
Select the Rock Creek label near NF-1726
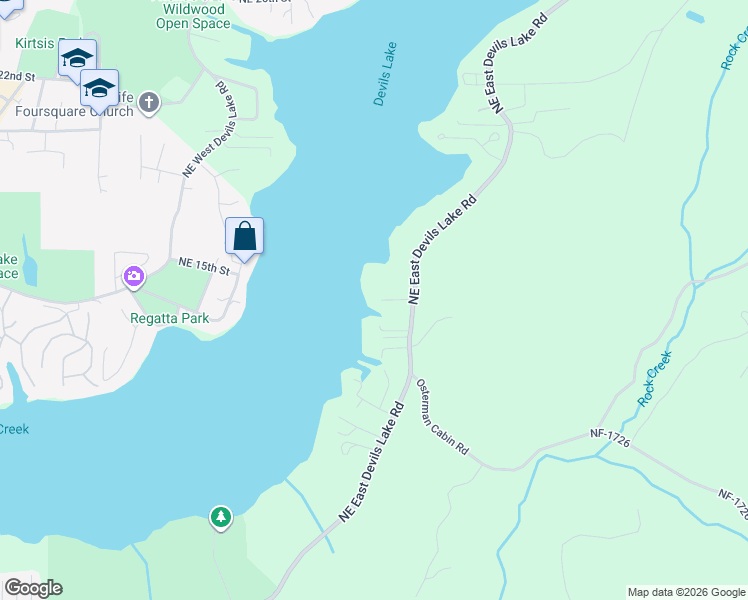[x=654, y=379]
